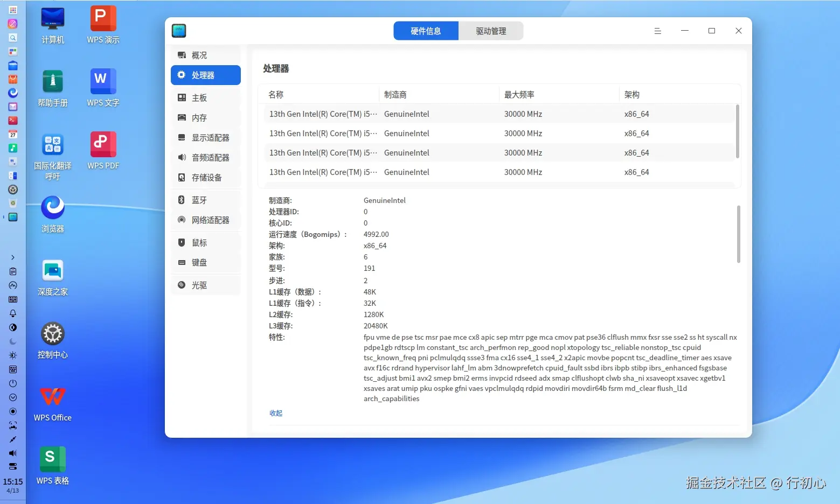
Task: Open the search magnifier in the dock
Action: 13,38
